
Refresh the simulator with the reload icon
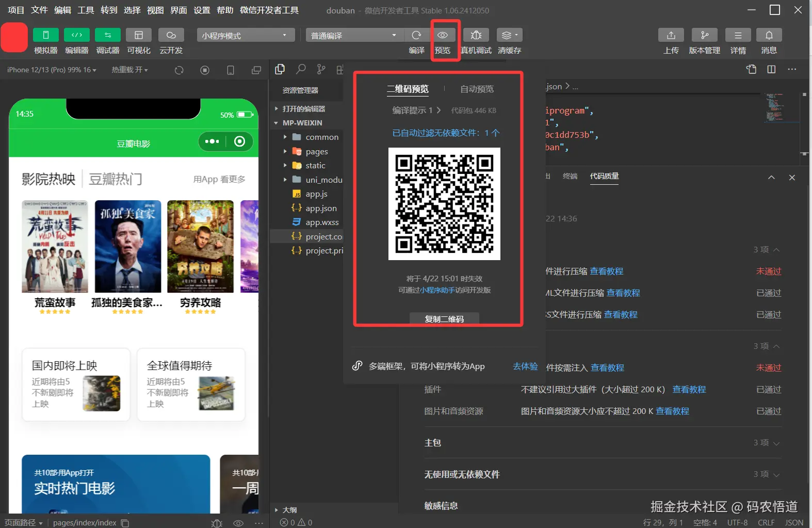179,70
